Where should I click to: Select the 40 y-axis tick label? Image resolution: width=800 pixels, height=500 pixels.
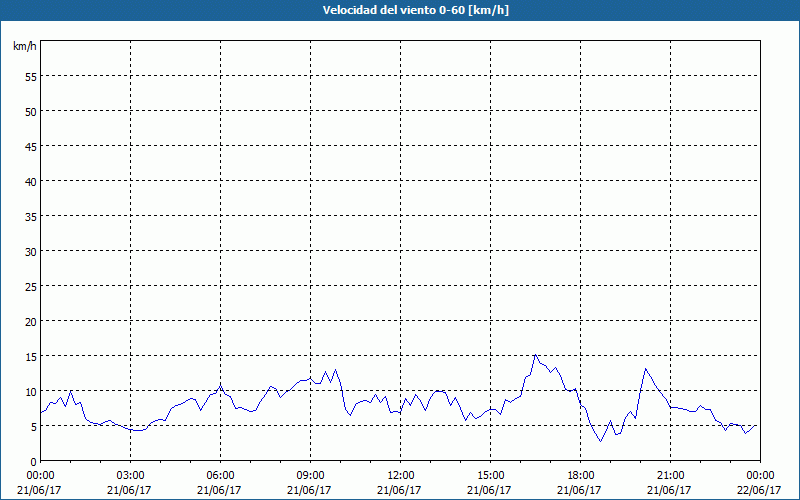pos(31,181)
